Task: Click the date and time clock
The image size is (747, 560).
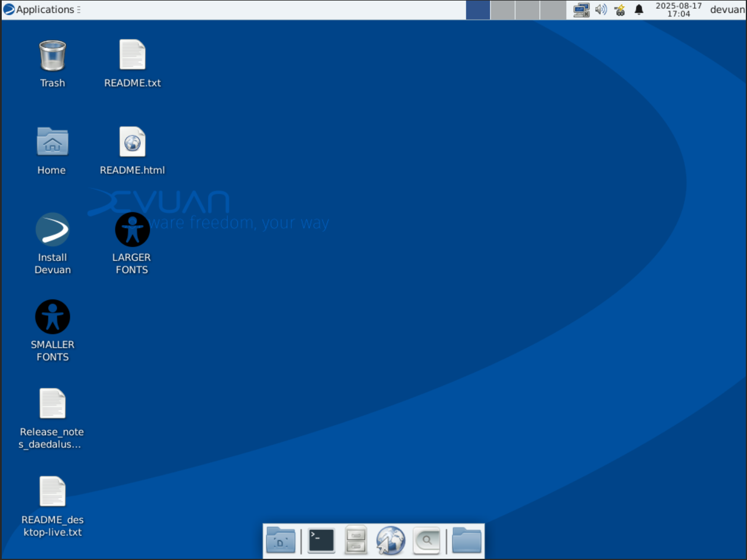Action: coord(678,10)
